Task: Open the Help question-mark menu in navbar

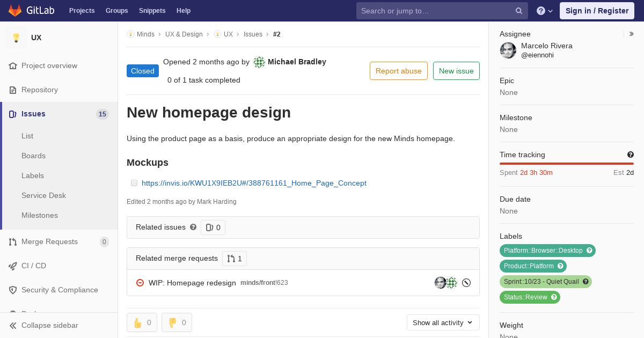Action: [545, 11]
